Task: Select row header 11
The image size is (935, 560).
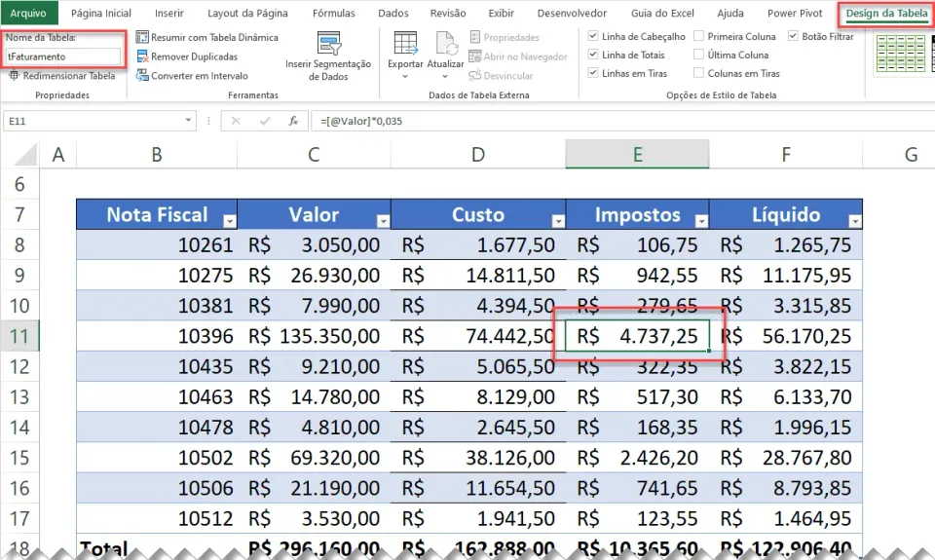Action: 19,336
